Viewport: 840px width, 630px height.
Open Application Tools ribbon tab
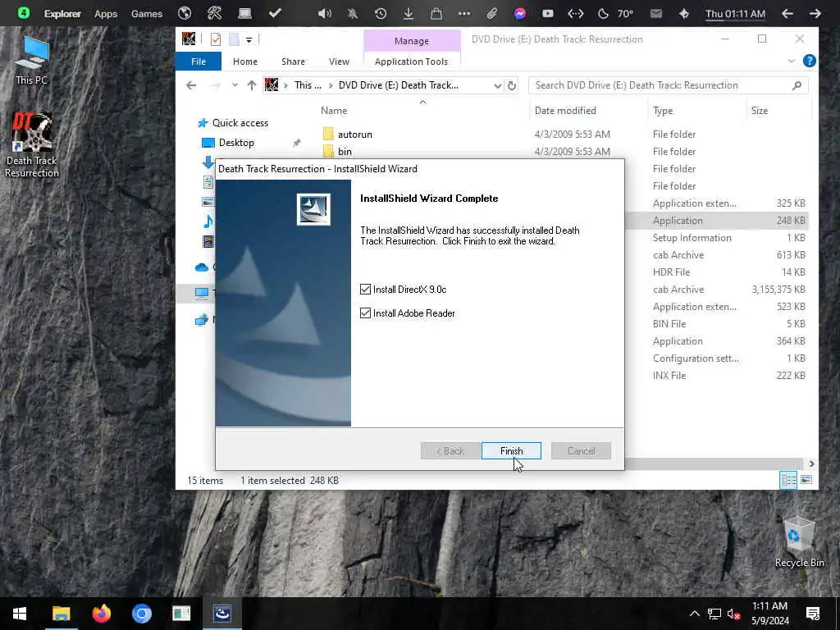(411, 62)
